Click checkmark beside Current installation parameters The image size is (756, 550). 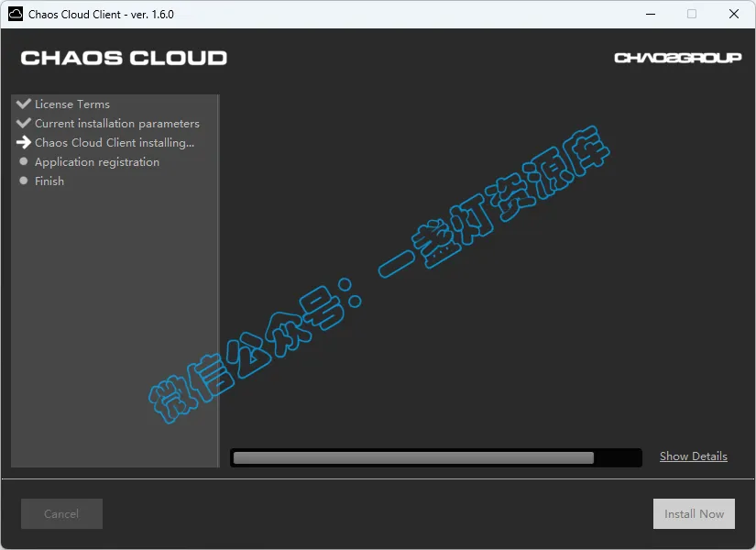[x=24, y=123]
